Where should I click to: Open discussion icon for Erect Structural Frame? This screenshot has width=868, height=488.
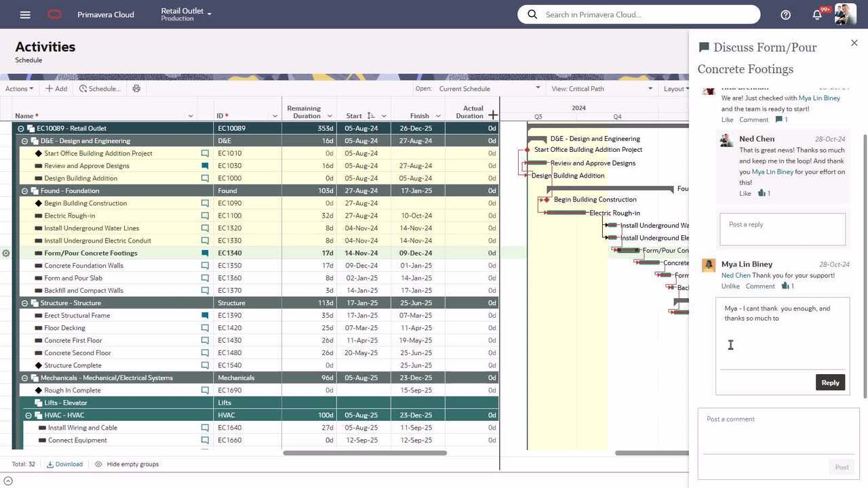pyautogui.click(x=205, y=316)
